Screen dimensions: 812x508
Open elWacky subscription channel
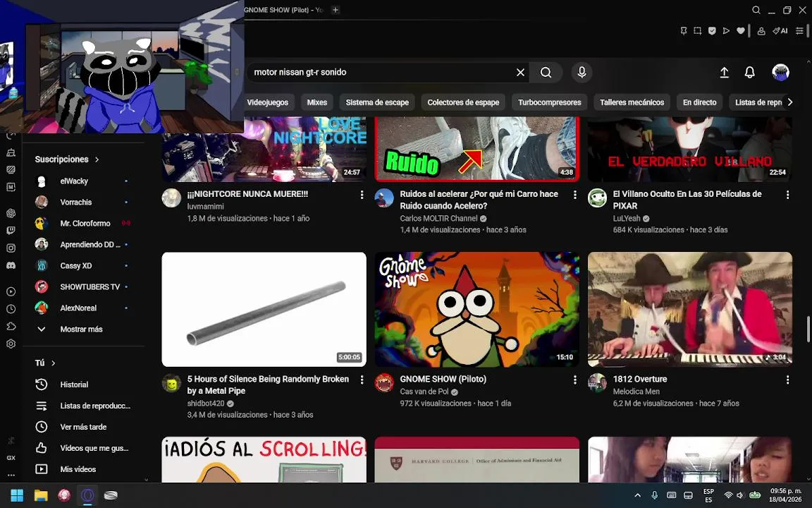pyautogui.click(x=83, y=181)
